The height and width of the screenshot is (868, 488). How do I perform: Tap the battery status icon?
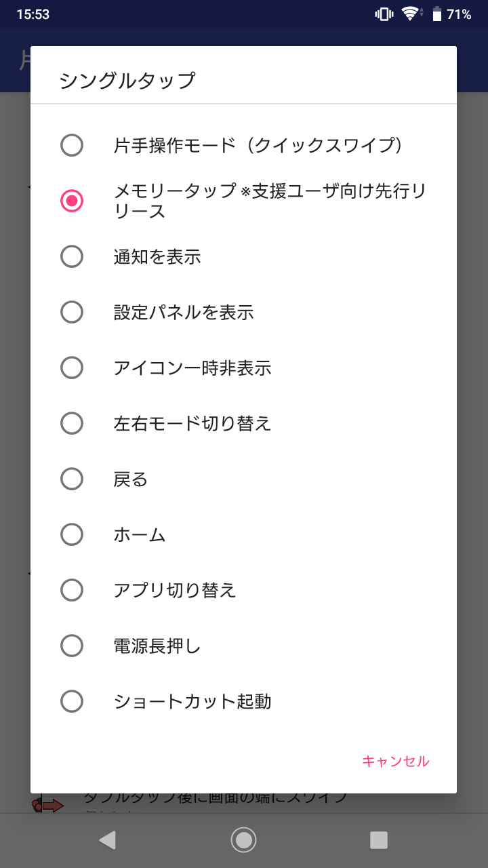point(437,14)
